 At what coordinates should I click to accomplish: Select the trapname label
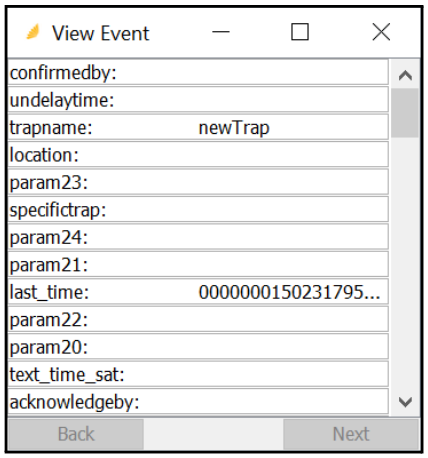[51, 127]
